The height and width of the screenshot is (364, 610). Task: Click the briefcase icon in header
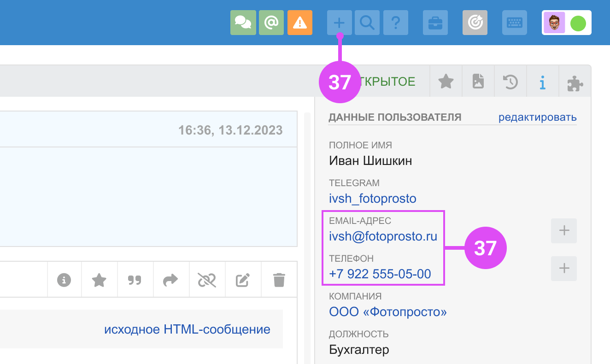435,23
